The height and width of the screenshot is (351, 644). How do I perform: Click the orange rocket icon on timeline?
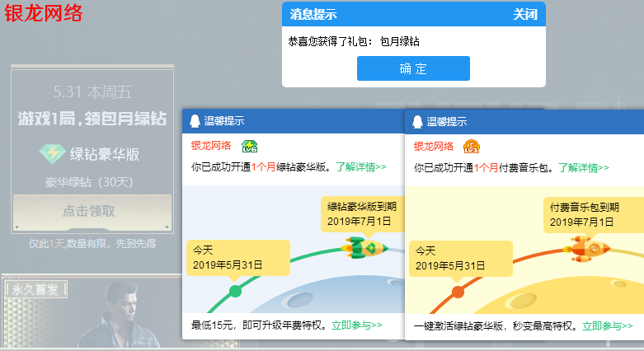coord(586,249)
